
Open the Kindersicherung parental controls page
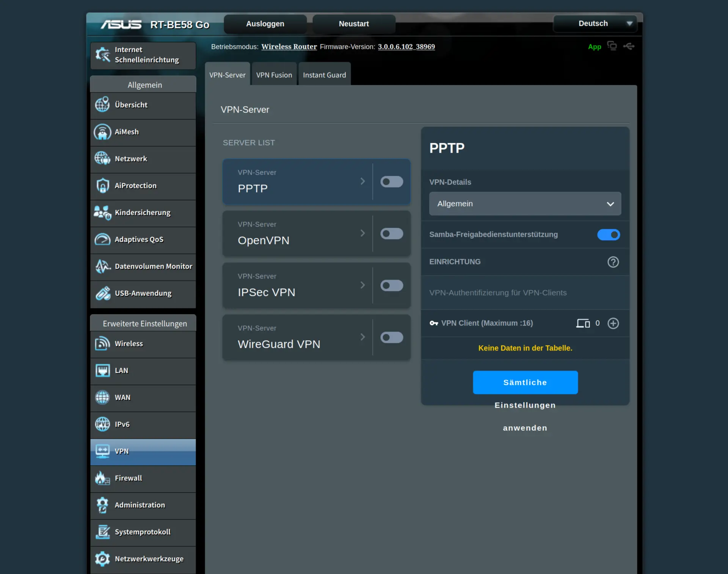[x=143, y=213]
